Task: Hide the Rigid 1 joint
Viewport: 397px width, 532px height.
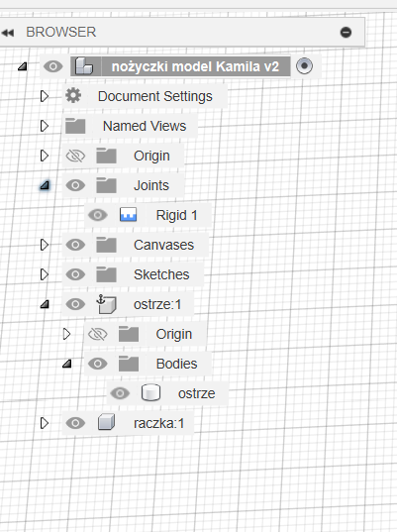Action: (x=98, y=215)
